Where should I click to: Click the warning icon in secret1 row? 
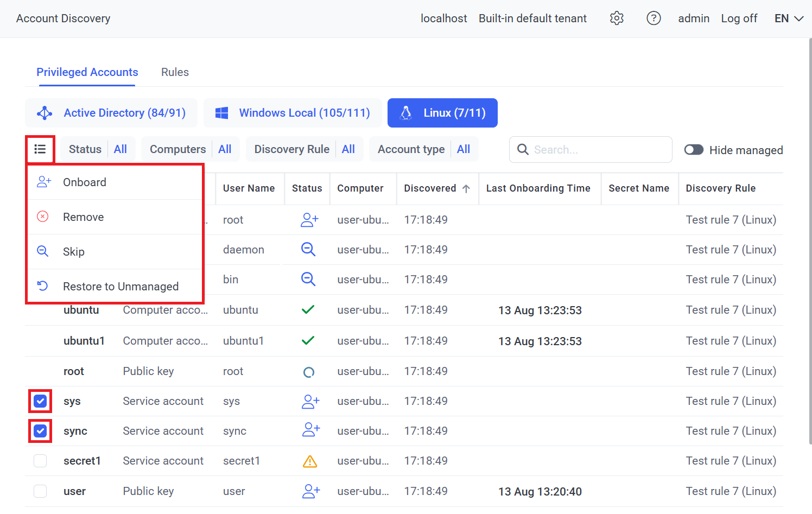pyautogui.click(x=310, y=461)
